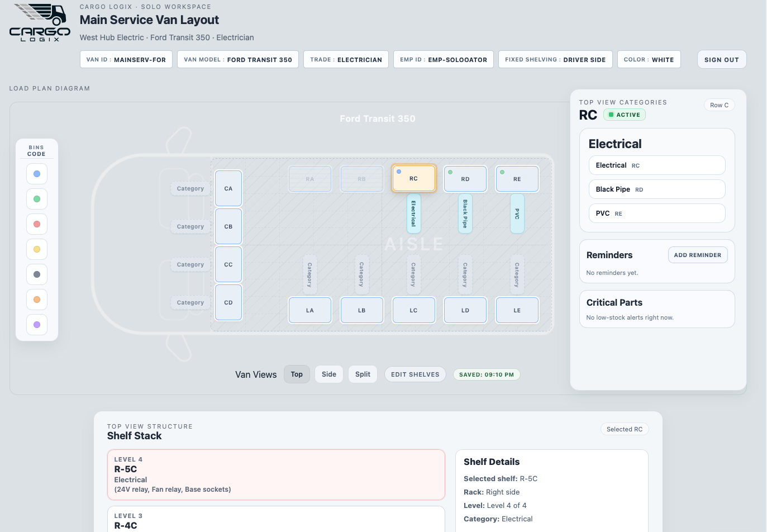Select the Level 4 R-5C shelf card
767x532 pixels.
(x=276, y=474)
